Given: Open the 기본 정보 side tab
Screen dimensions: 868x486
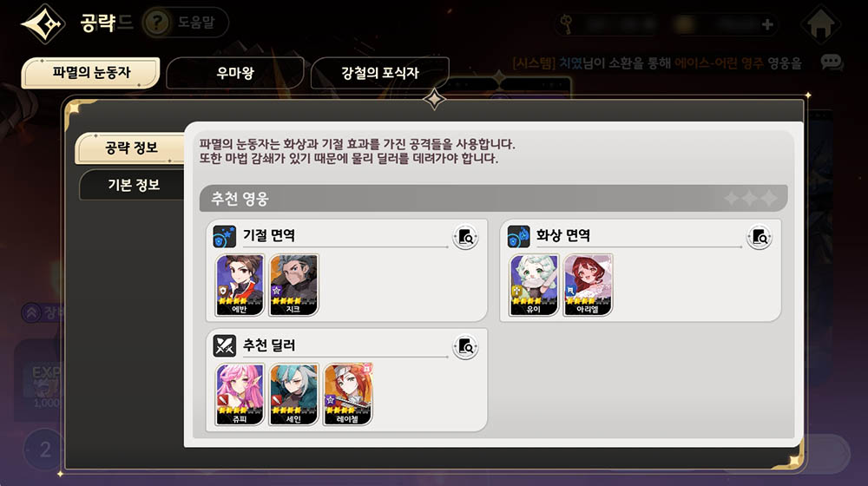Looking at the screenshot, I should click(x=133, y=185).
